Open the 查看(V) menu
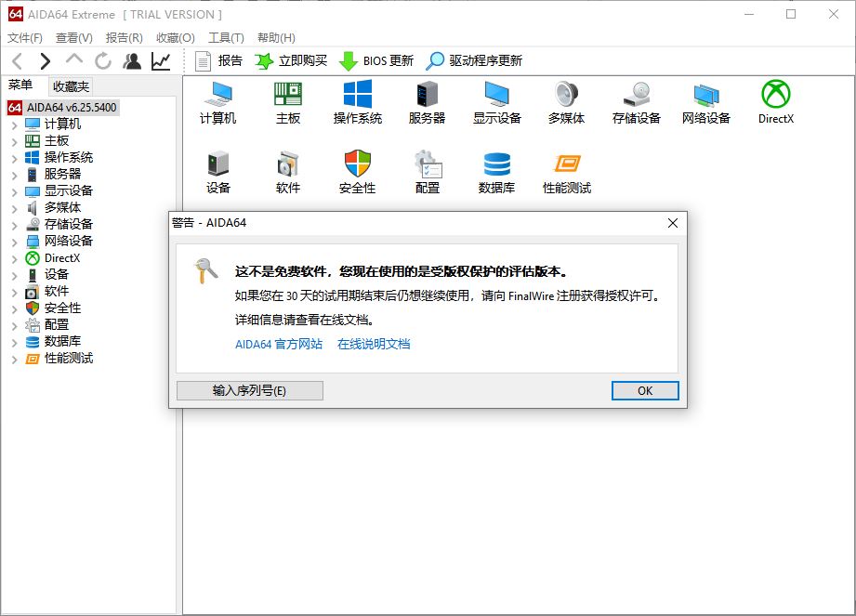Screen dimensions: 856x616 click(73, 38)
